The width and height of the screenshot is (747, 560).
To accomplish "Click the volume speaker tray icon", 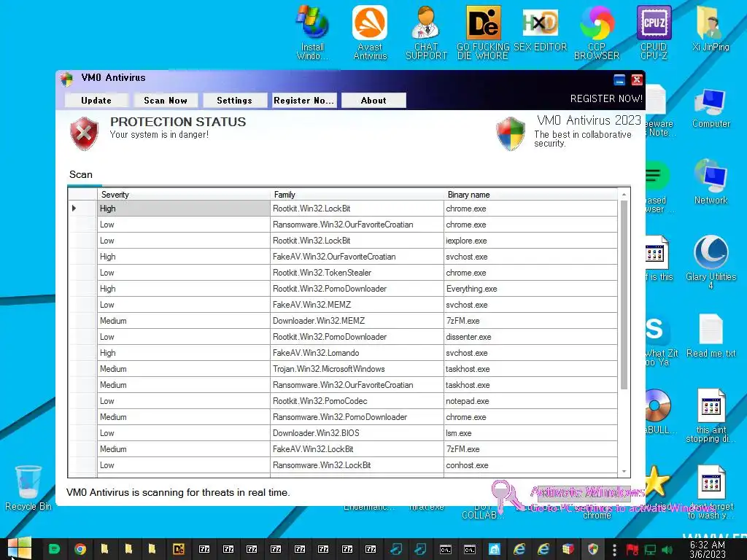I will [x=667, y=550].
